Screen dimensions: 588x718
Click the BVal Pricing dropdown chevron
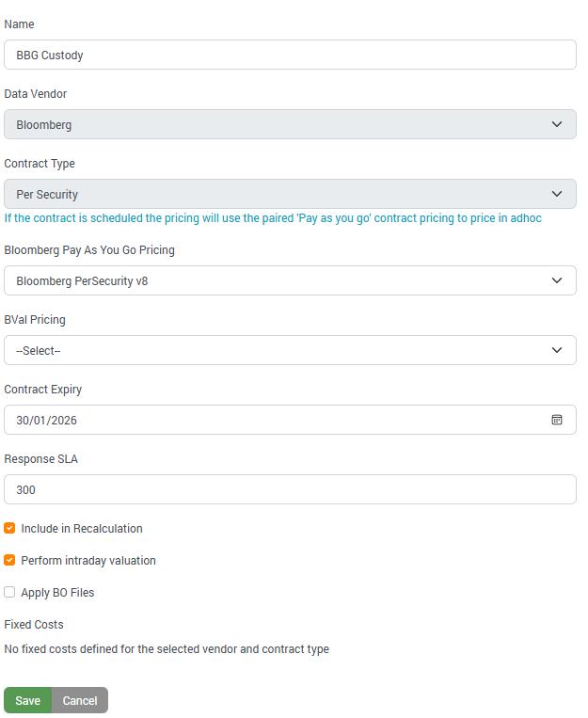(556, 350)
